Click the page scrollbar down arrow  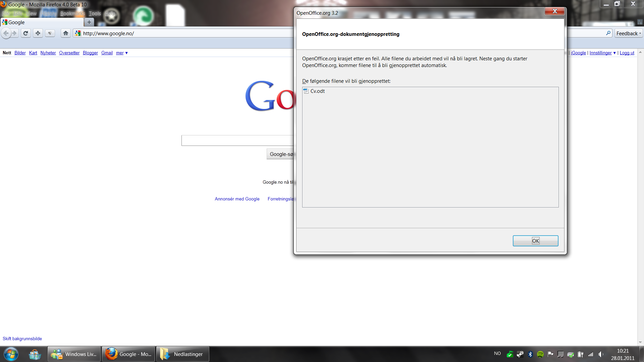pos(640,342)
